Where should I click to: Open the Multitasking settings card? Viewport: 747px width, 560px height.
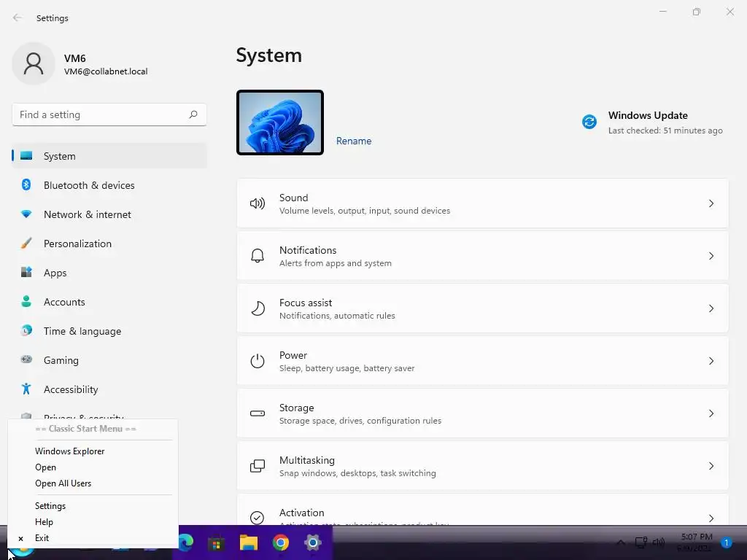[482, 466]
